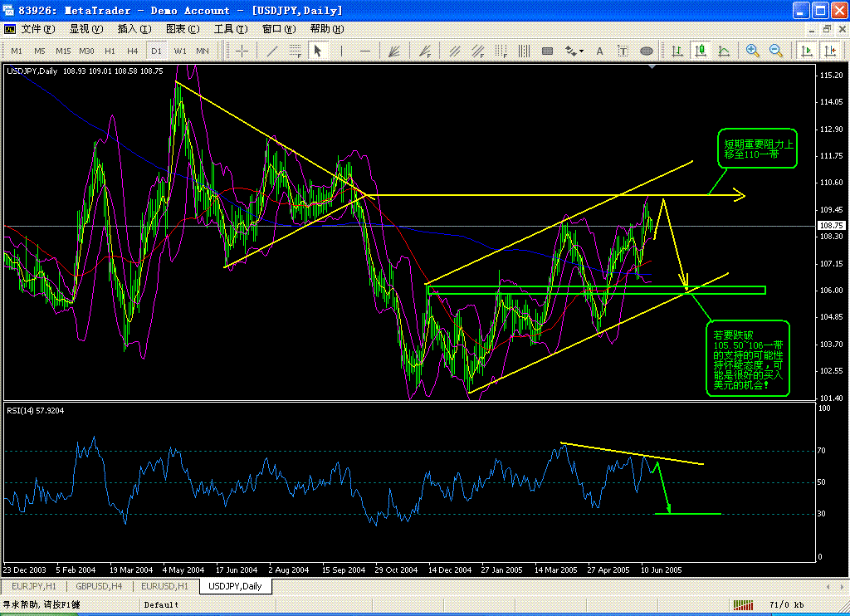Switch to the EURJPY,H1 chart tab
Image resolution: width=850 pixels, height=616 pixels.
pyautogui.click(x=32, y=586)
